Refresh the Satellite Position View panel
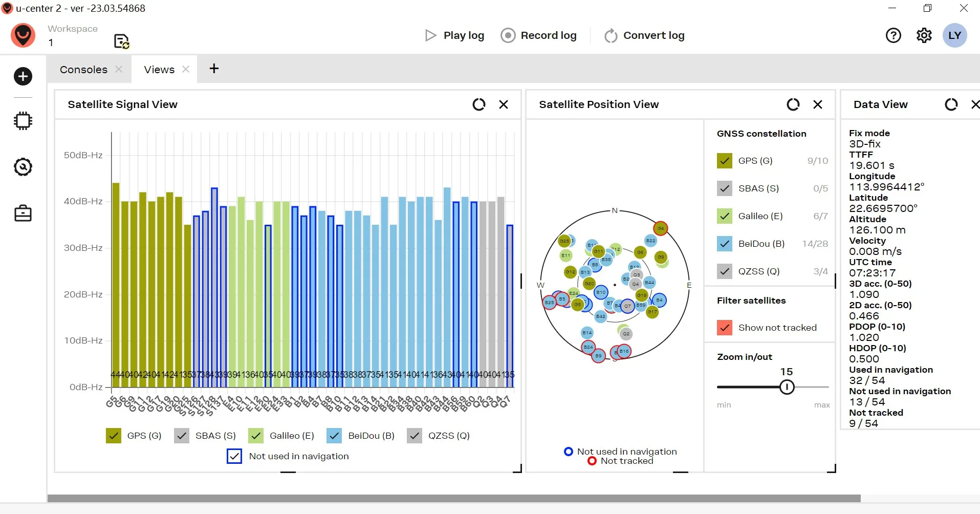Screen dimensions: 980x514 coord(793,104)
